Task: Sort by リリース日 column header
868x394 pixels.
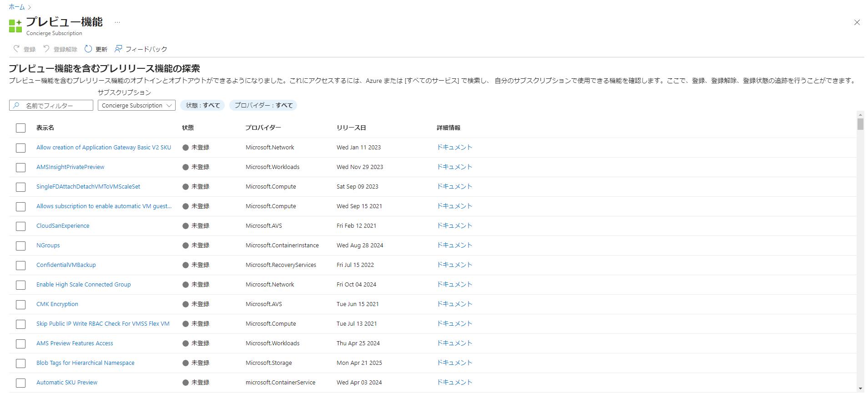Action: 351,128
